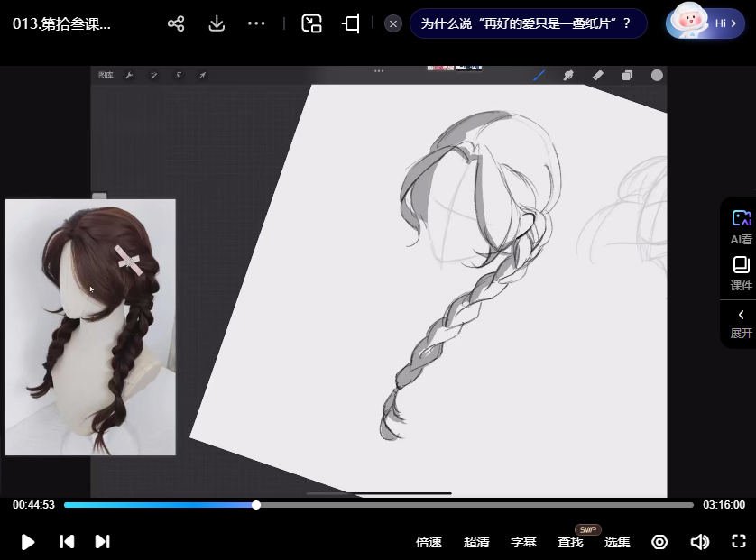Click the share icon in top bar
This screenshot has width=756, height=560.
(176, 23)
